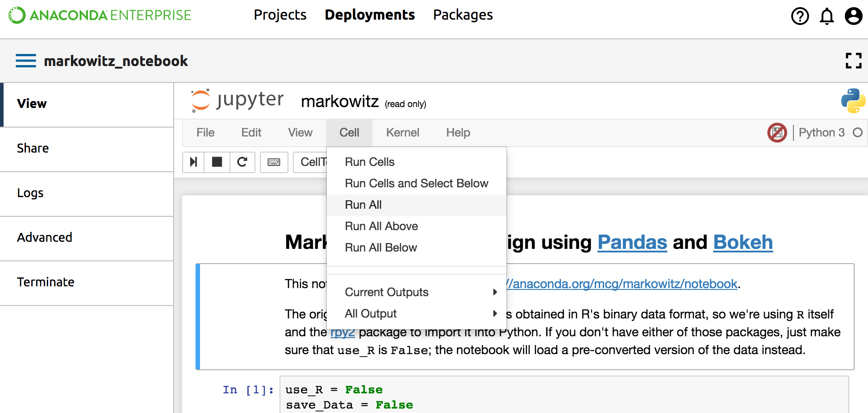The width and height of the screenshot is (868, 413).
Task: Go to the Terminate sidebar item
Action: [x=46, y=282]
